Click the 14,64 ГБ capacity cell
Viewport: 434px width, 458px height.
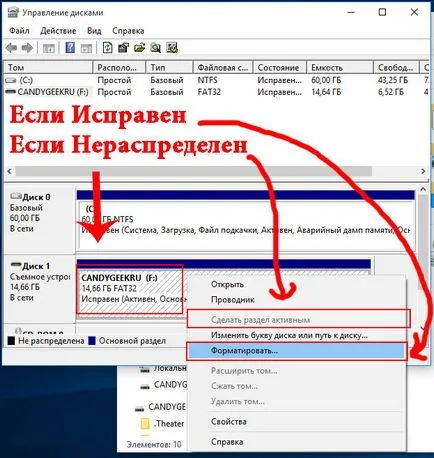tap(326, 92)
